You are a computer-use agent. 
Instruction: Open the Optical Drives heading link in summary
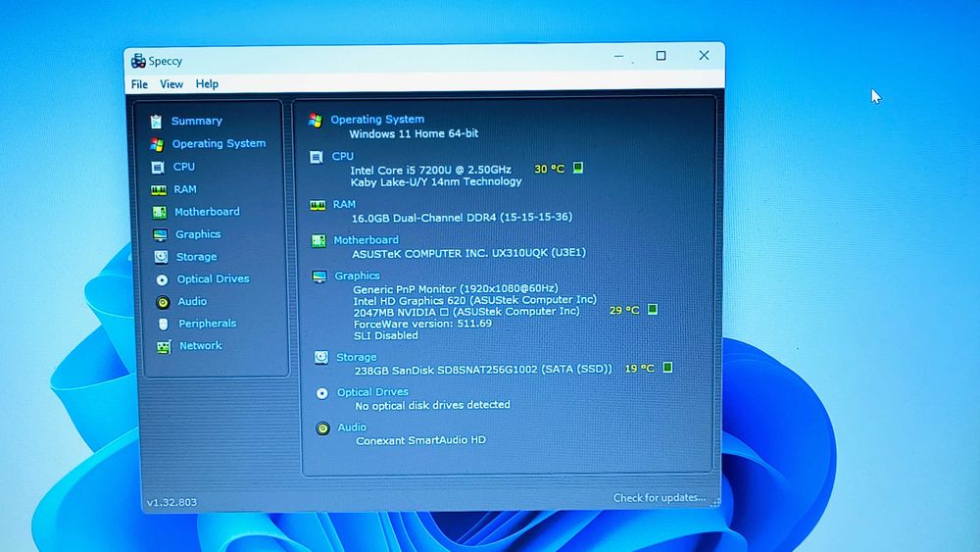point(372,392)
